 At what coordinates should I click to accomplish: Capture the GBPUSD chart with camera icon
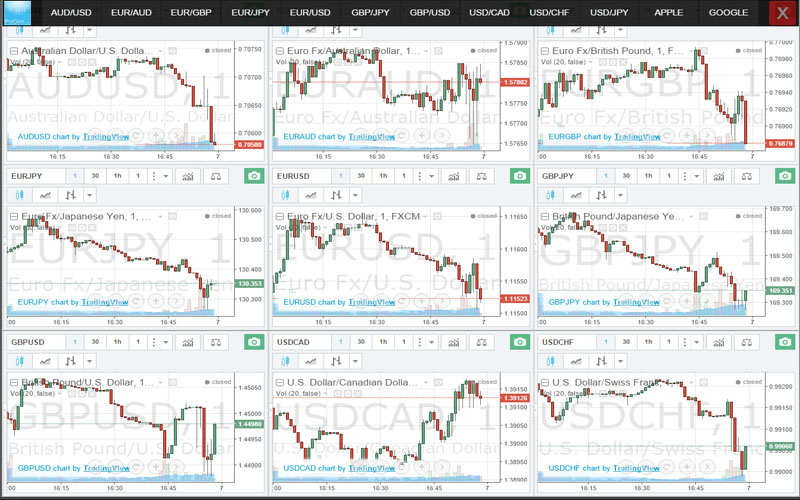[x=254, y=342]
